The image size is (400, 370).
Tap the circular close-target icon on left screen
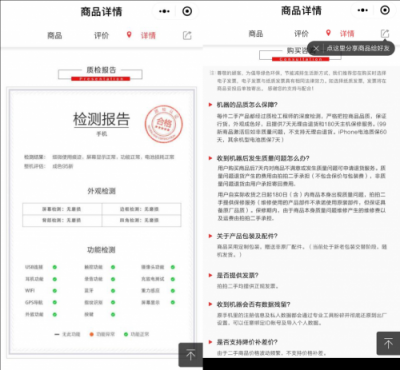click(187, 11)
